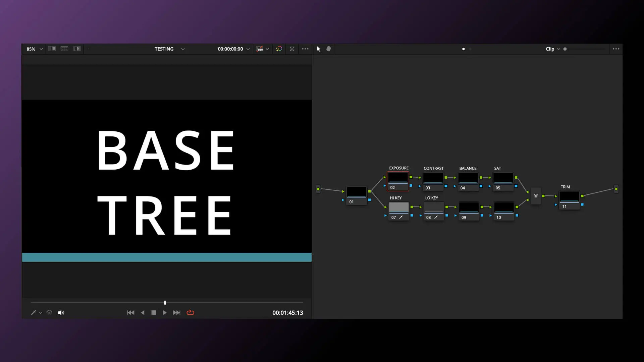Click the node graph zoom slider handle
This screenshot has height=362, width=644.
tap(565, 49)
